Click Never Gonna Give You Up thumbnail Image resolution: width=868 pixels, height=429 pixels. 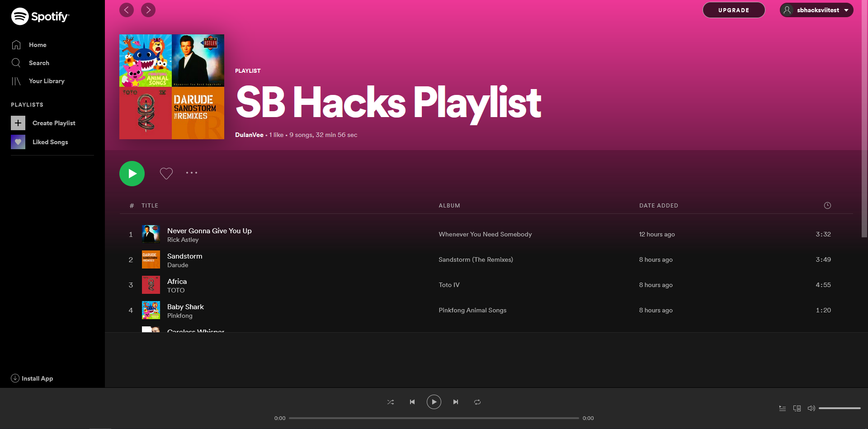151,234
